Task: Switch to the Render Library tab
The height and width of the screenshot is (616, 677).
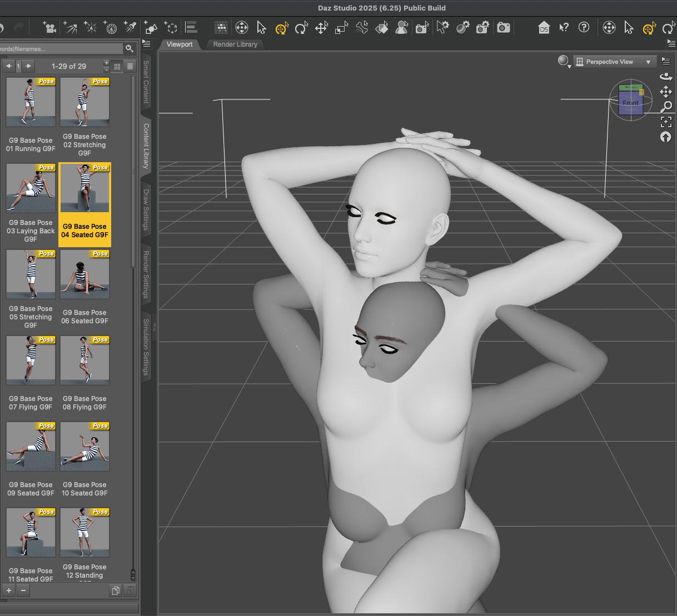Action: coord(235,44)
